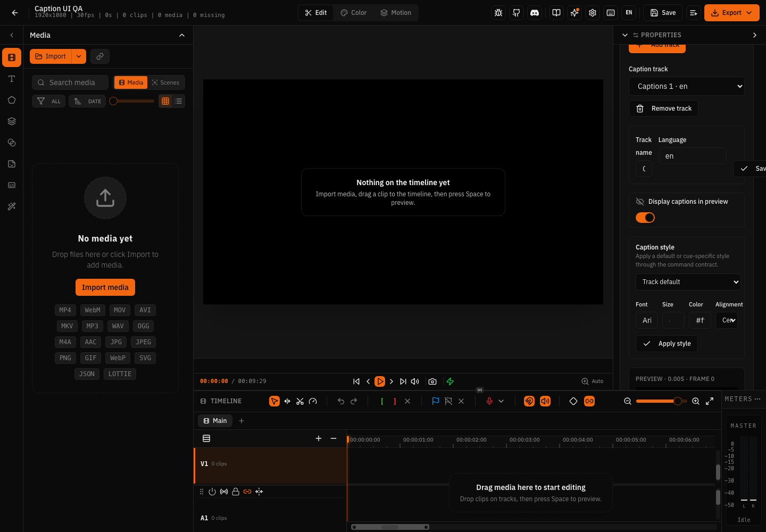
Task: Click the caption Color hex field
Action: pos(700,320)
